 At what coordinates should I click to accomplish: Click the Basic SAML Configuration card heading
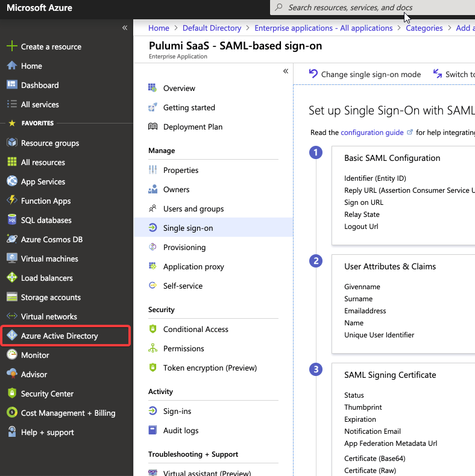tap(392, 158)
